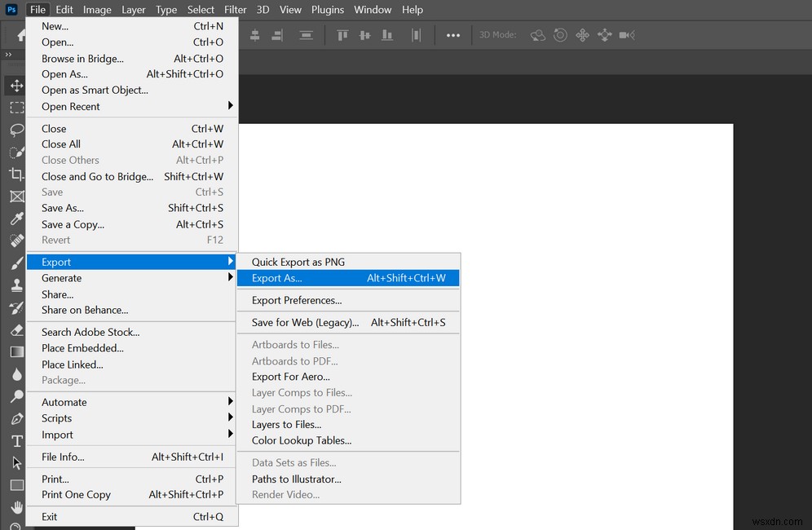This screenshot has width=812, height=530.
Task: Open the Filter menu
Action: [x=236, y=10]
